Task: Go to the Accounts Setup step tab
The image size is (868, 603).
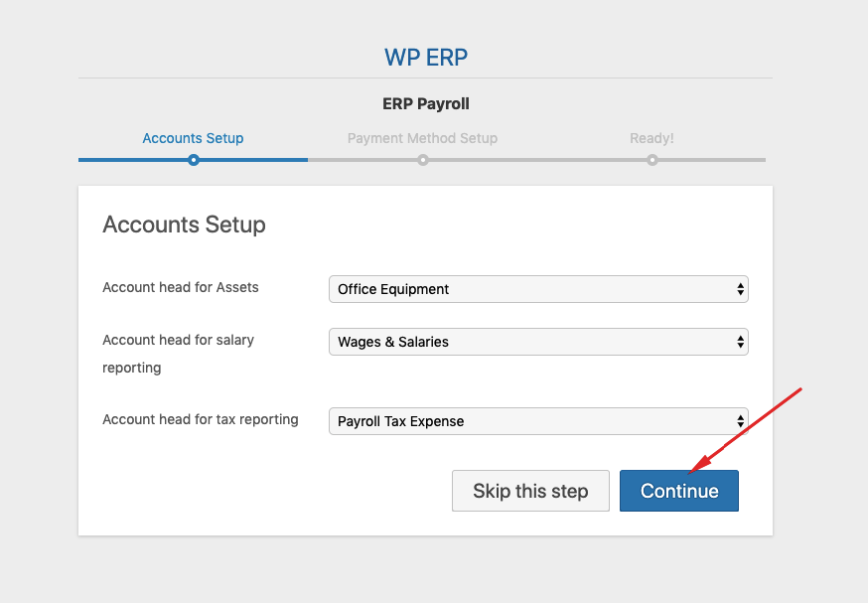Action: (x=193, y=138)
